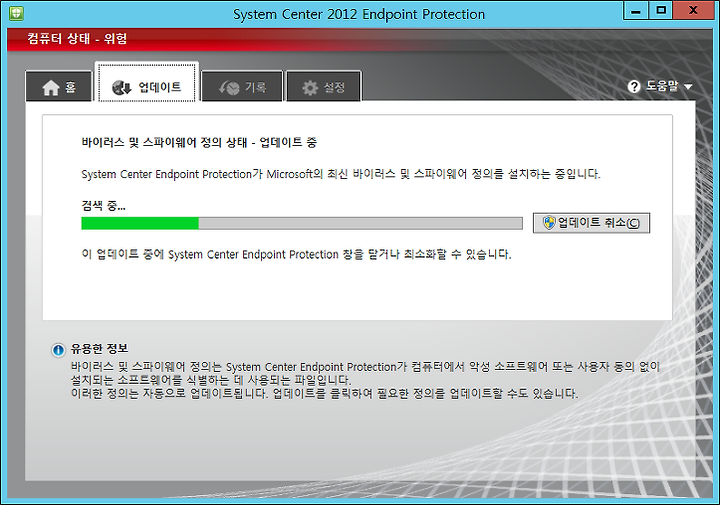
Task: Click the 유용한 정보 heading
Action: [x=99, y=349]
